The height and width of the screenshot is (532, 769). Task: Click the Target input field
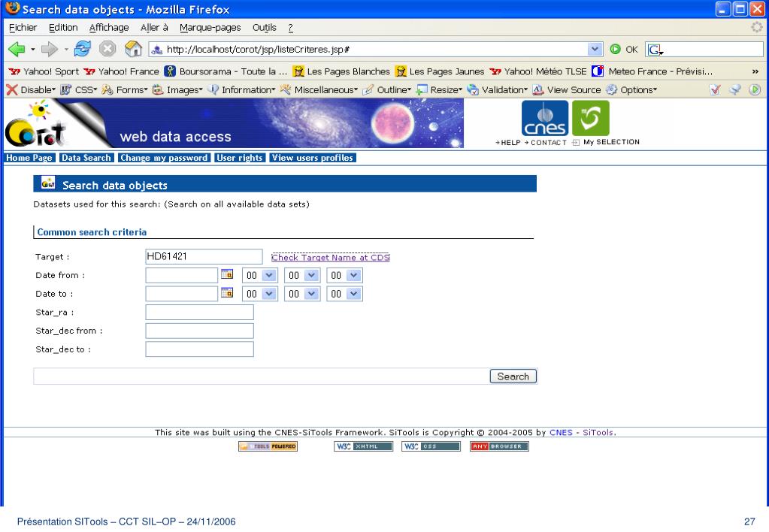point(204,256)
